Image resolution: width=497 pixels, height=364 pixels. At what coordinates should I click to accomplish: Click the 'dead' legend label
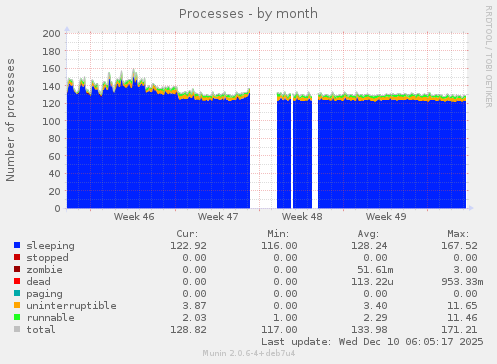coord(38,282)
